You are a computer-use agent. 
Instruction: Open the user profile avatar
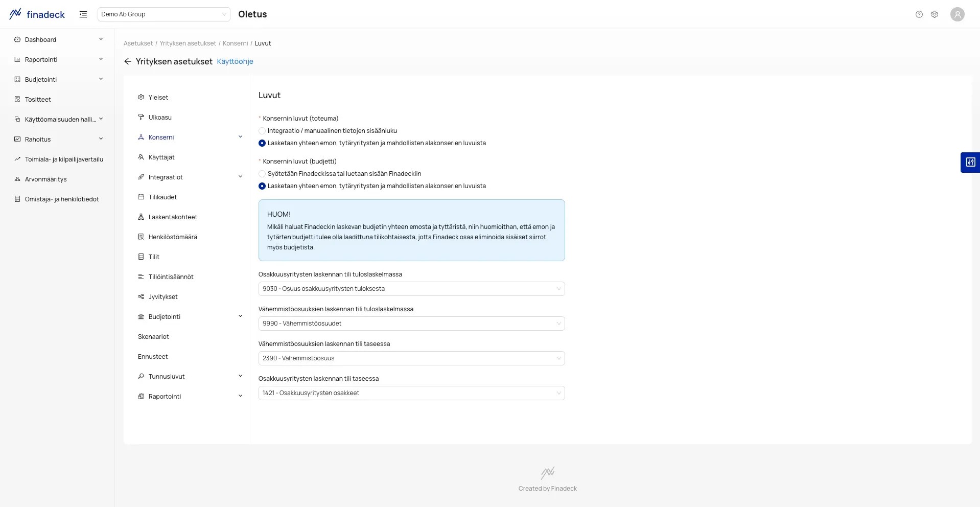[x=958, y=14]
